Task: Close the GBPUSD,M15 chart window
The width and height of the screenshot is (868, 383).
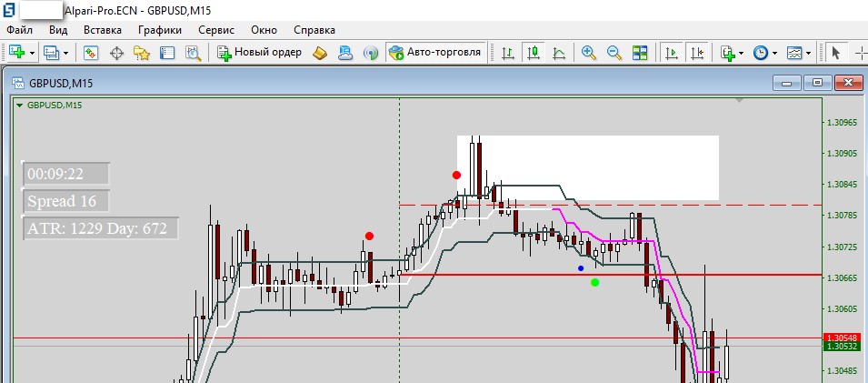Action: click(848, 84)
